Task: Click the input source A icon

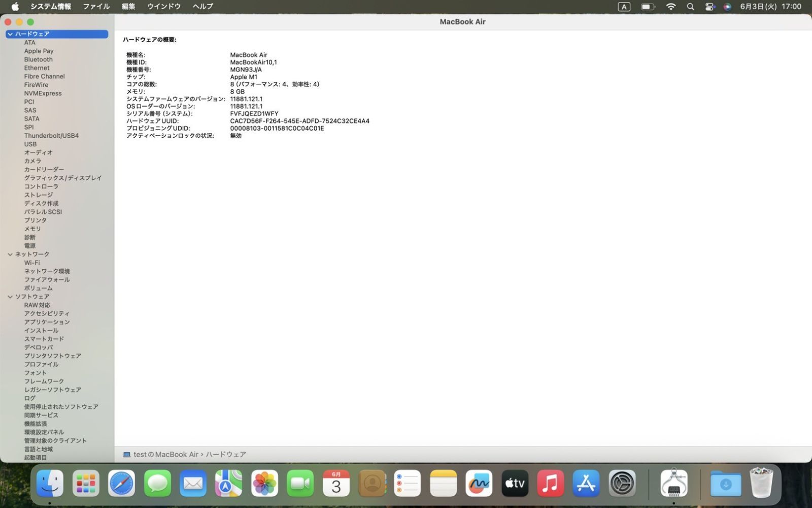Action: [x=624, y=7]
